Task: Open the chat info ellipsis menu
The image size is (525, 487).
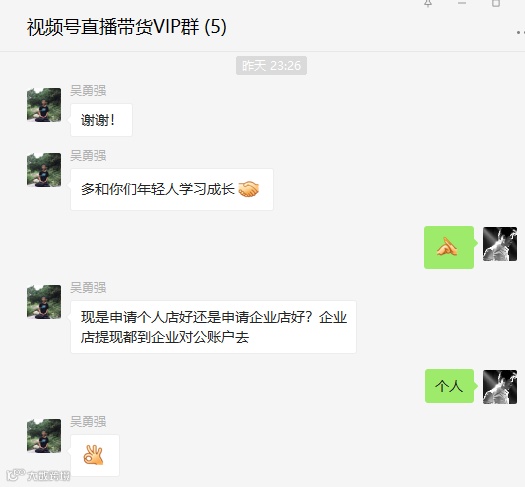Action: click(x=521, y=32)
